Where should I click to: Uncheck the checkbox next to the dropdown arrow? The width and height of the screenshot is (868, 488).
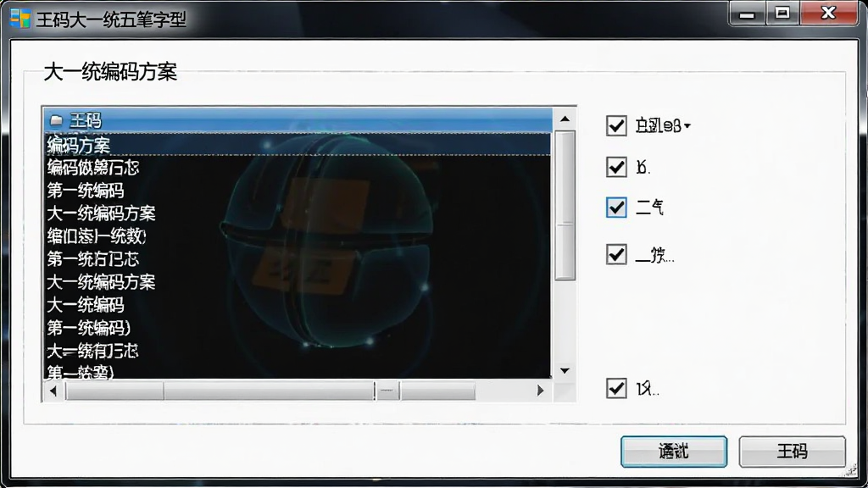pos(616,125)
